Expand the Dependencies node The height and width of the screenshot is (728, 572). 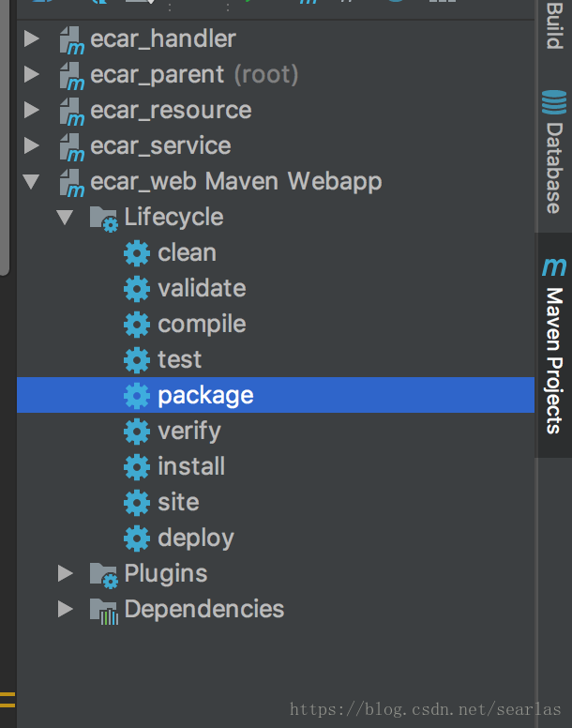tap(66, 609)
